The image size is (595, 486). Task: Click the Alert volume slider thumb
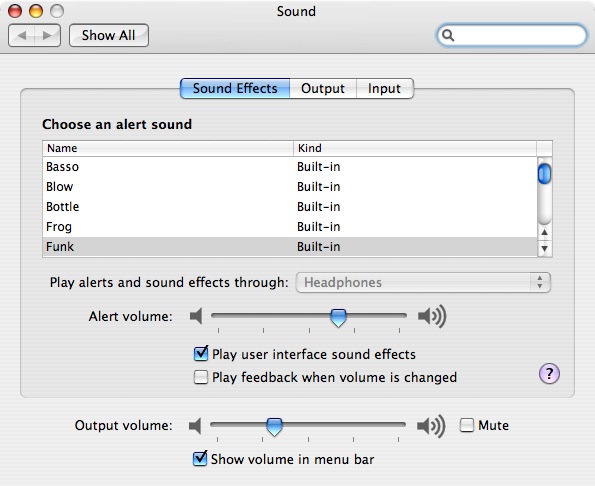coord(338,317)
